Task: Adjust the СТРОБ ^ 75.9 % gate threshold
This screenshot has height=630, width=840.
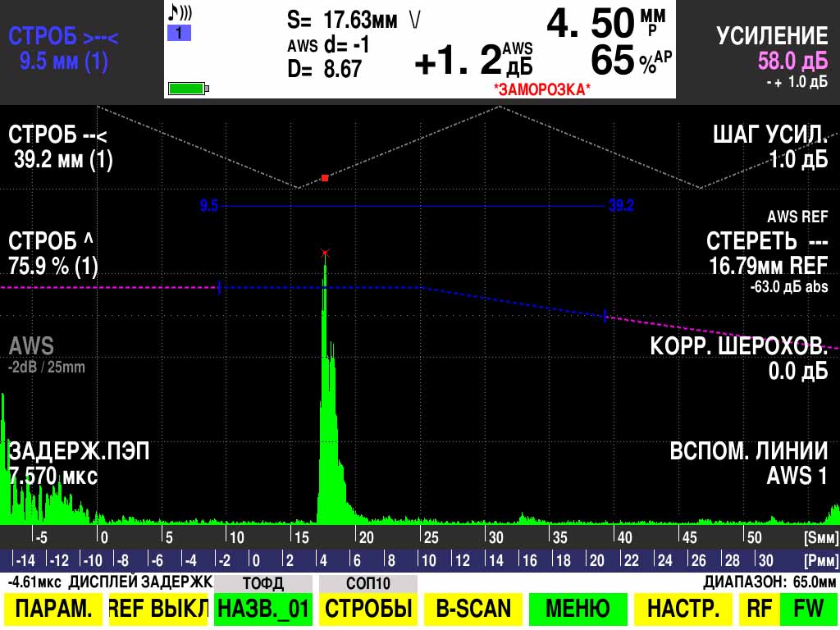Action: coord(53,253)
